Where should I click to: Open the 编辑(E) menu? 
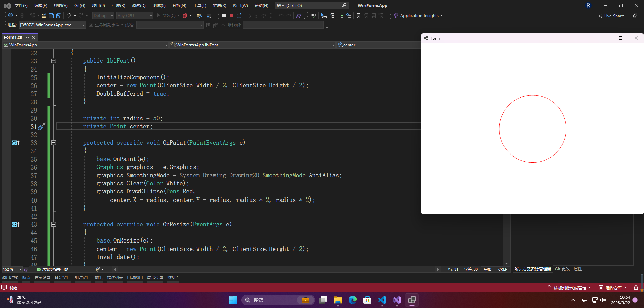[41, 5]
